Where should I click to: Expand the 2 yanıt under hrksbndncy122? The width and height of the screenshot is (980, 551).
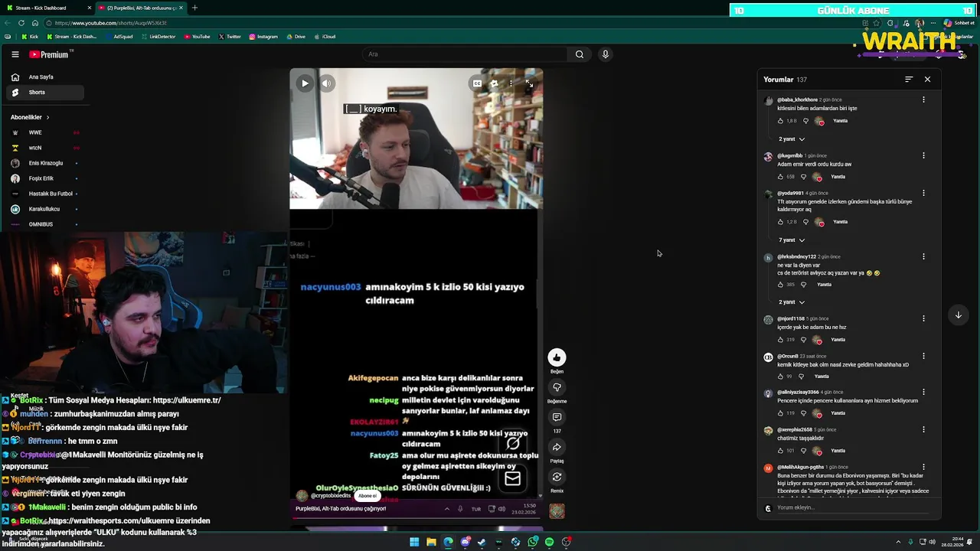(x=792, y=302)
